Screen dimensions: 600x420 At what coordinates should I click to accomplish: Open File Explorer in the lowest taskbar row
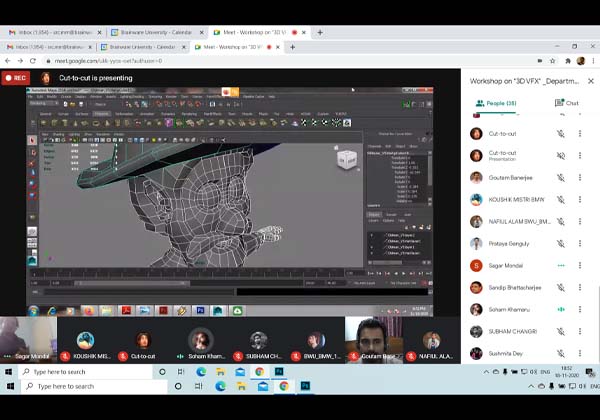241,386
